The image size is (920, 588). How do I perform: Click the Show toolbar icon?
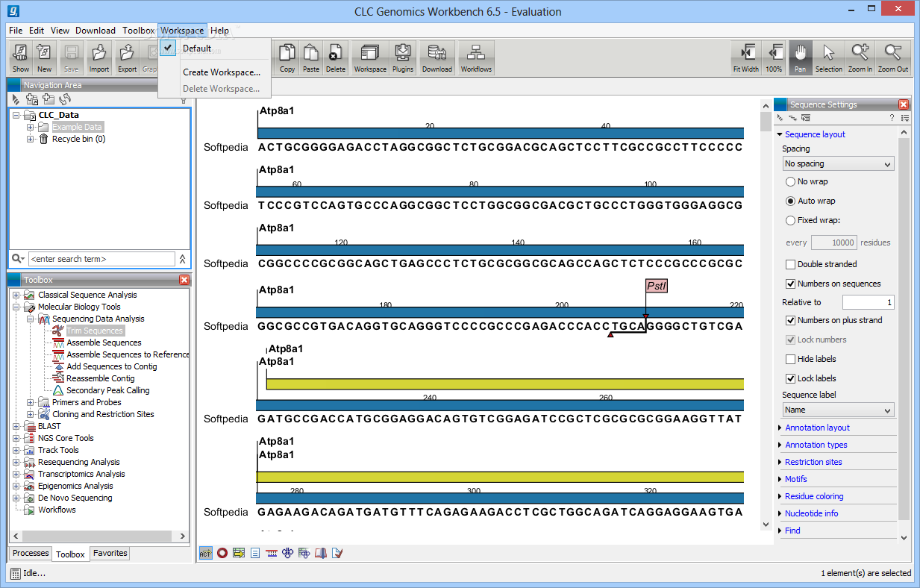click(21, 57)
